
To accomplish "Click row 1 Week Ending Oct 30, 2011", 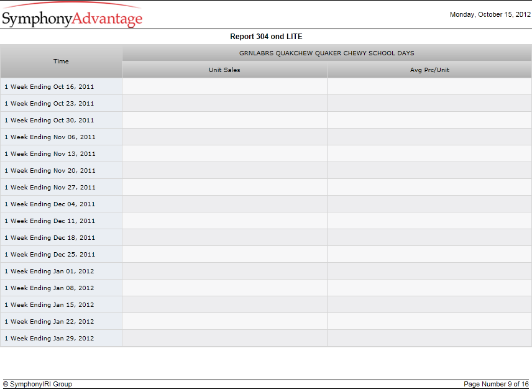I will (x=265, y=121).
